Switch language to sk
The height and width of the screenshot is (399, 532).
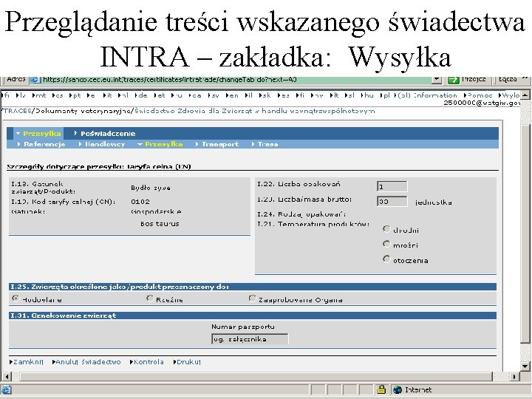(266, 95)
